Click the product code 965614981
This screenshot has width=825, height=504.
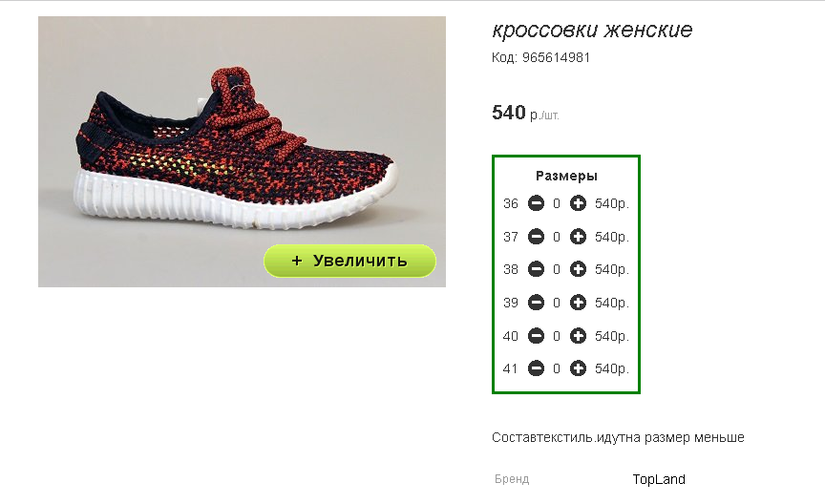[x=556, y=57]
